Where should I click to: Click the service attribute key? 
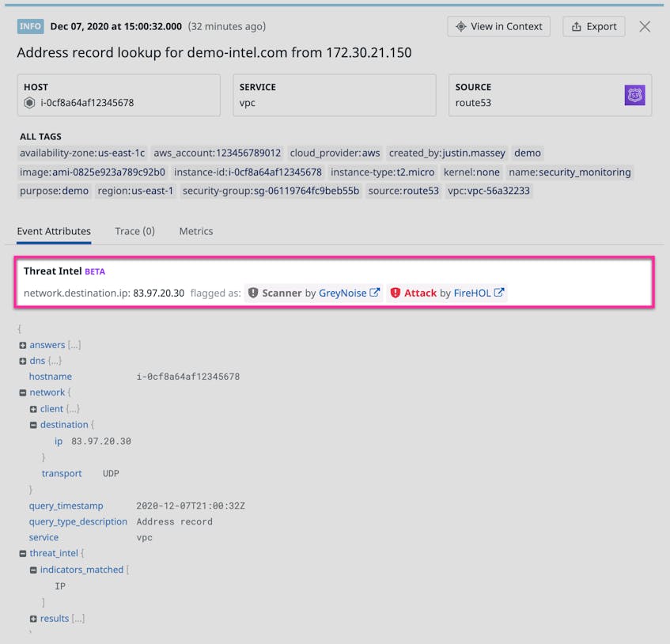44,538
